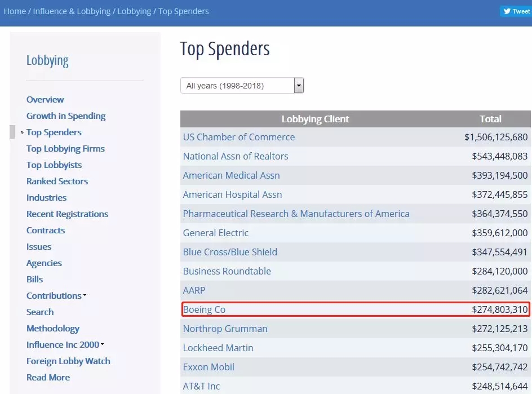Click Boeing's $274,803,310 total value
Viewport: 532px width, 394px height.
coord(500,309)
